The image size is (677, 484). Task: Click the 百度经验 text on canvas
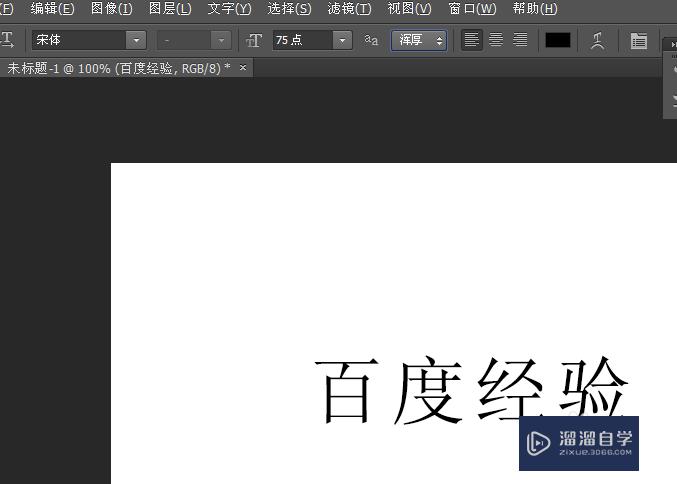click(471, 391)
